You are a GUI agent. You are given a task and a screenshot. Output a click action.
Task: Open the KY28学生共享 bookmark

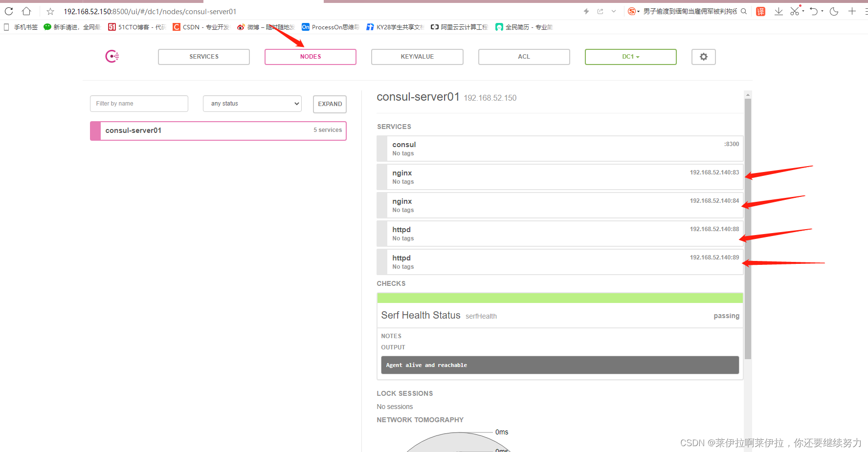[395, 27]
